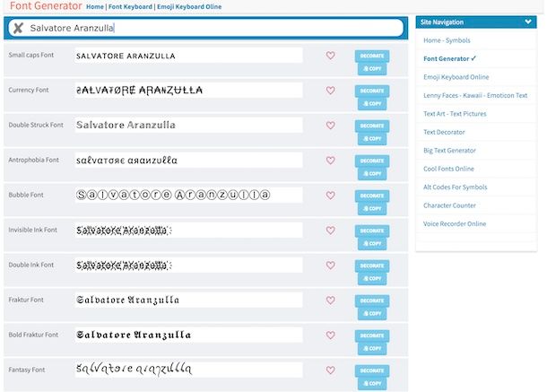Copy the Bold Fraktur Font text
This screenshot has height=392, width=547.
click(372, 348)
